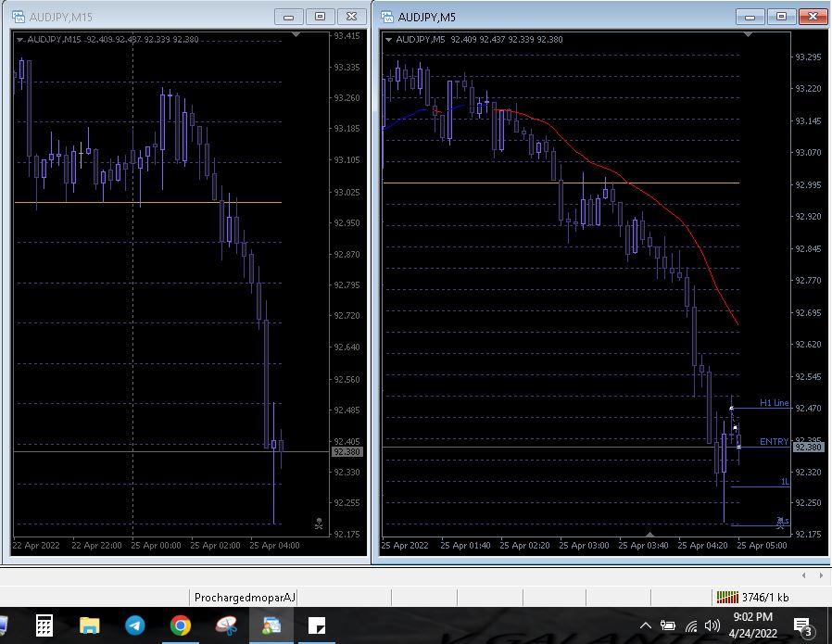Screen dimensions: 832x644
Task: Open Calculator from the taskbar
Action: tap(44, 626)
